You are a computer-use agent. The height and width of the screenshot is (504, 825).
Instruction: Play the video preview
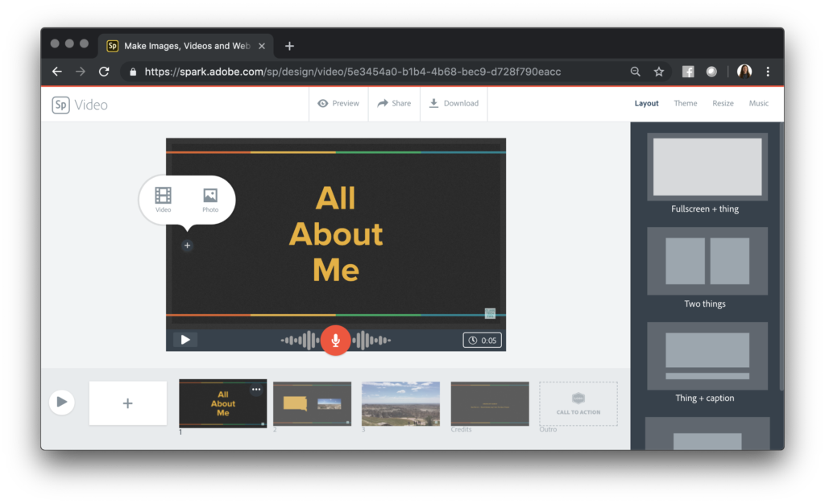(184, 339)
